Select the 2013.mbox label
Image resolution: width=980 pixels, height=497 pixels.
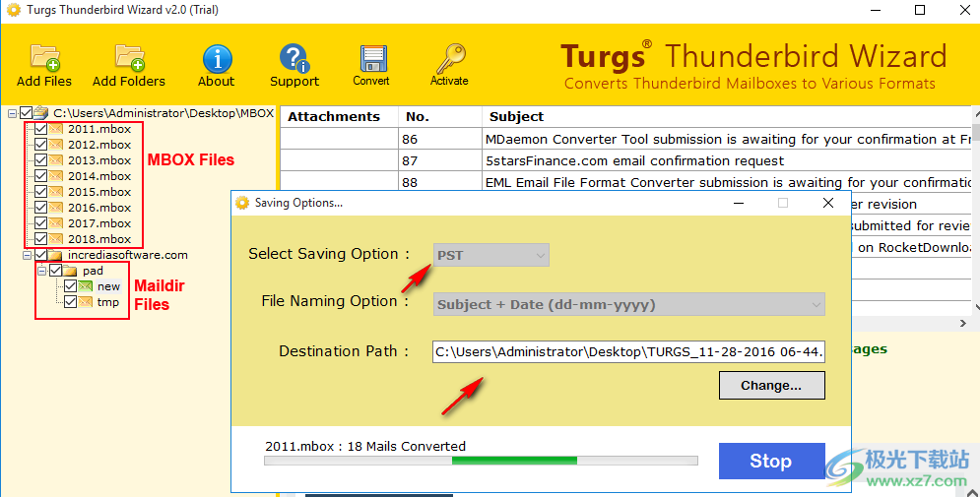coord(99,160)
